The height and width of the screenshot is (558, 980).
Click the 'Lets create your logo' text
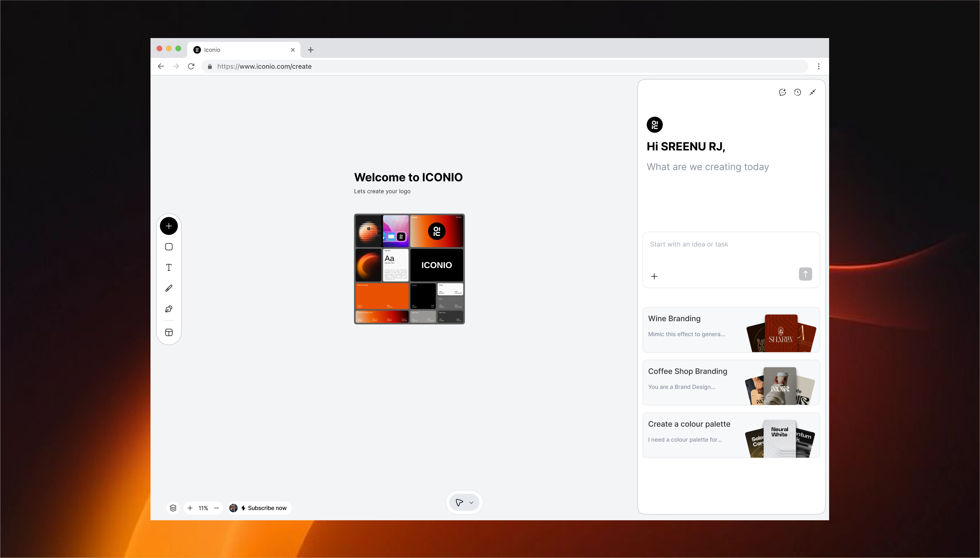382,191
